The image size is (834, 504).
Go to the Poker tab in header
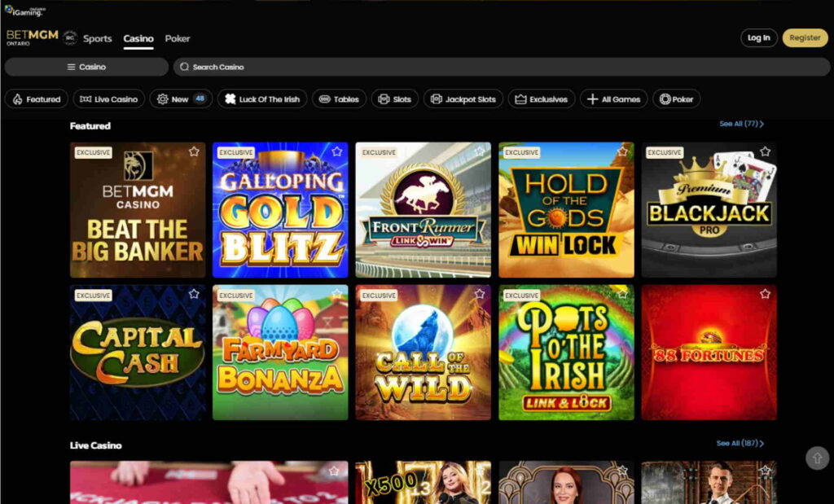[177, 38]
